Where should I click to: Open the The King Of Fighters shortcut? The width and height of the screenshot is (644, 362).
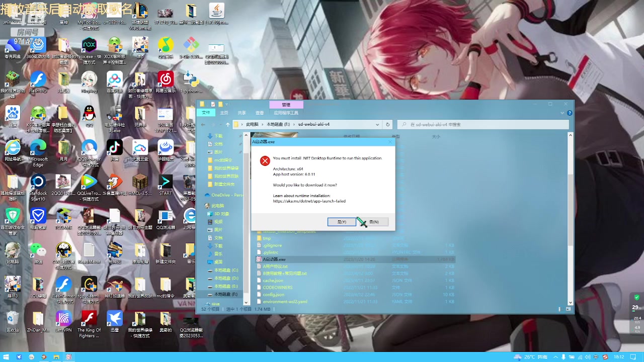(89, 324)
